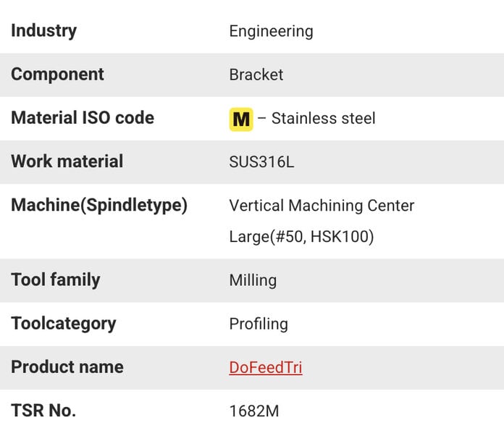This screenshot has width=504, height=441.
Task: Click Vertical Machining Center text
Action: point(322,206)
